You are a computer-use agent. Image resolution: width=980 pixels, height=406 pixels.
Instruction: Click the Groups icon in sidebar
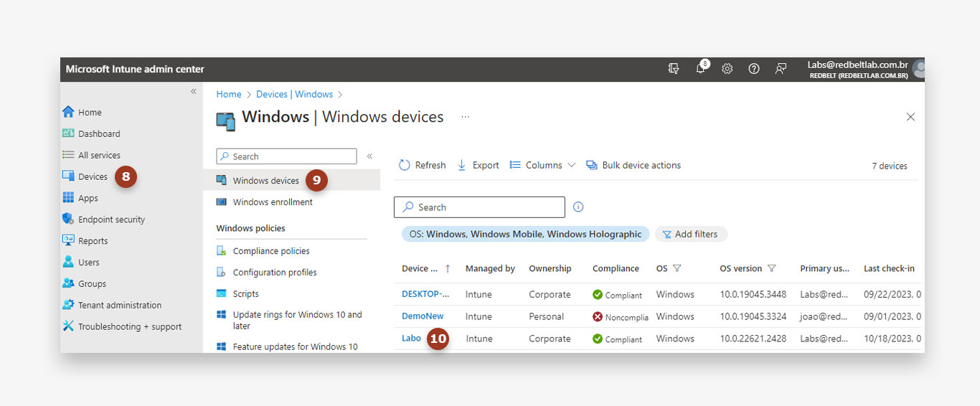68,283
